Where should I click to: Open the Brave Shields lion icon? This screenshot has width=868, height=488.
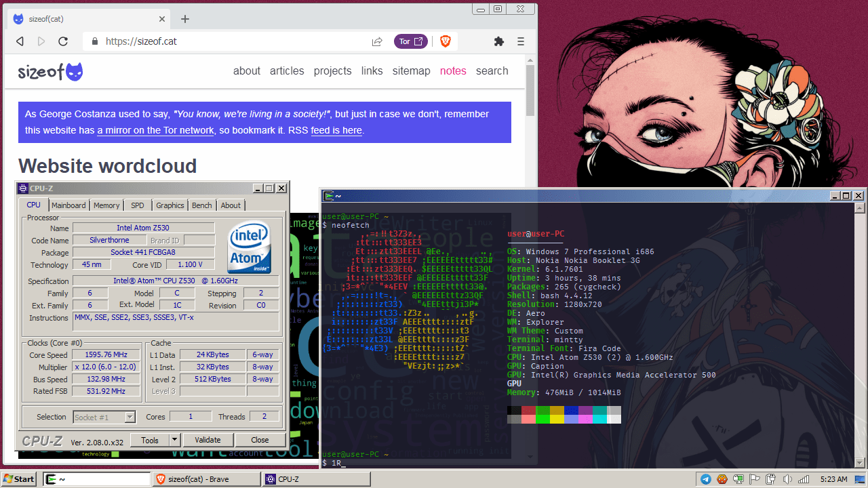click(446, 41)
